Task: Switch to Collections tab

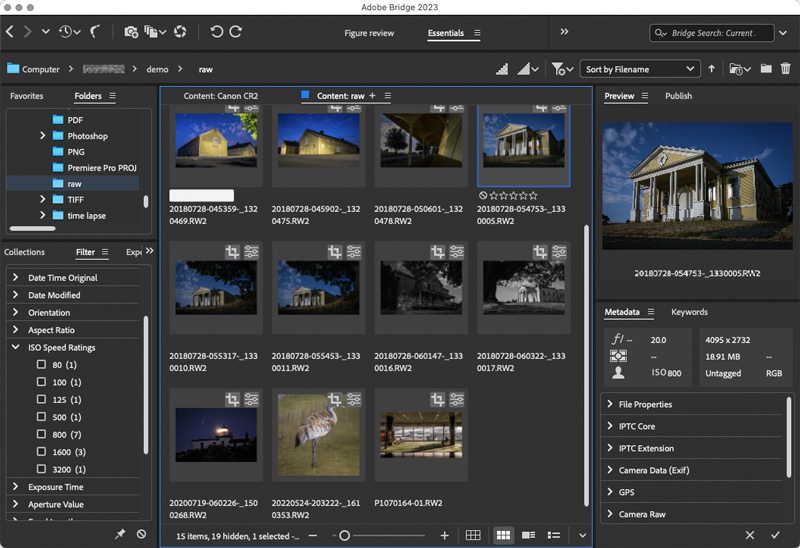Action: point(24,252)
